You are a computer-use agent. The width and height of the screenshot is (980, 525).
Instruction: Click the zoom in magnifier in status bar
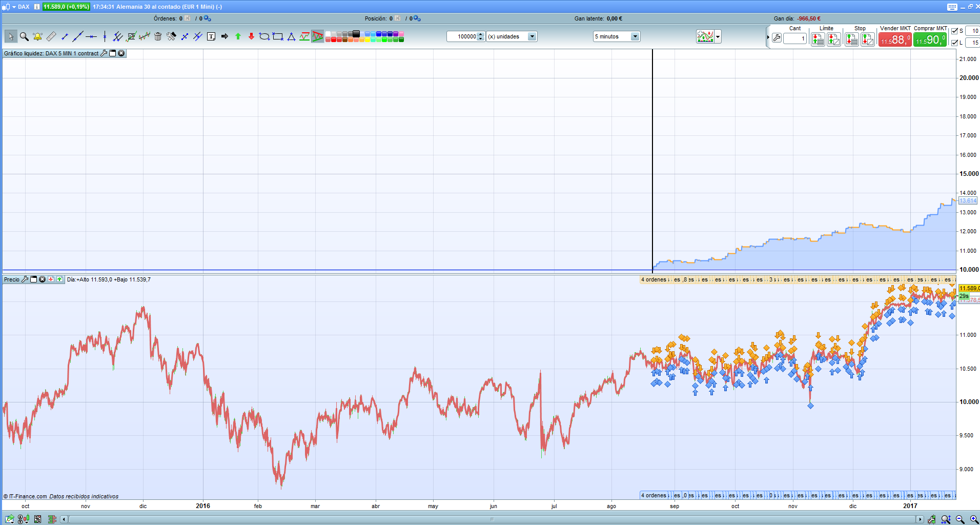[974, 519]
